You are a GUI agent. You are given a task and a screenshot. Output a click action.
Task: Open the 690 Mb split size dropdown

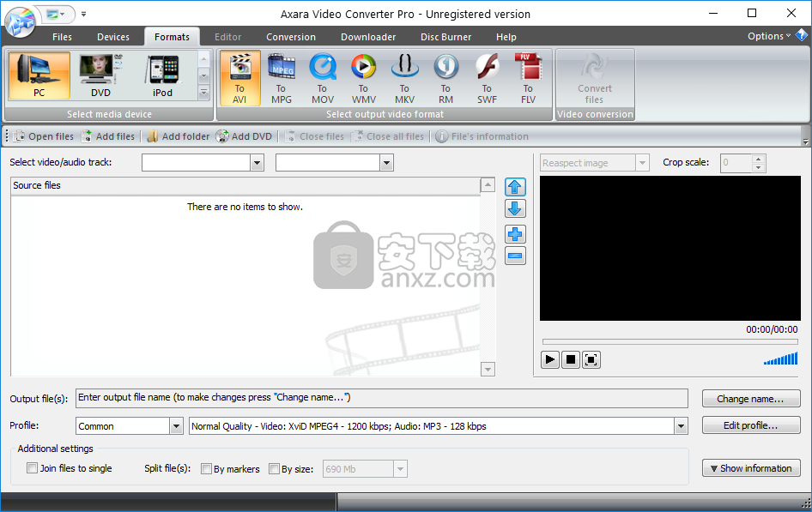click(x=400, y=469)
